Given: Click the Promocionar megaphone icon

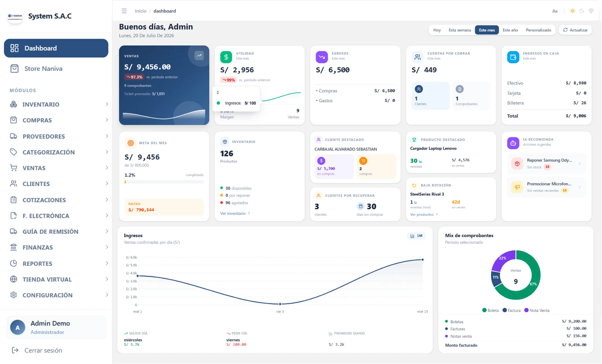Looking at the screenshot, I should tap(517, 187).
